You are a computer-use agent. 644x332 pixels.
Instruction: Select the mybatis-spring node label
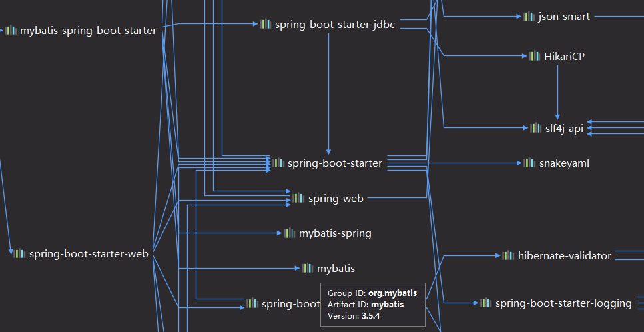coord(335,234)
